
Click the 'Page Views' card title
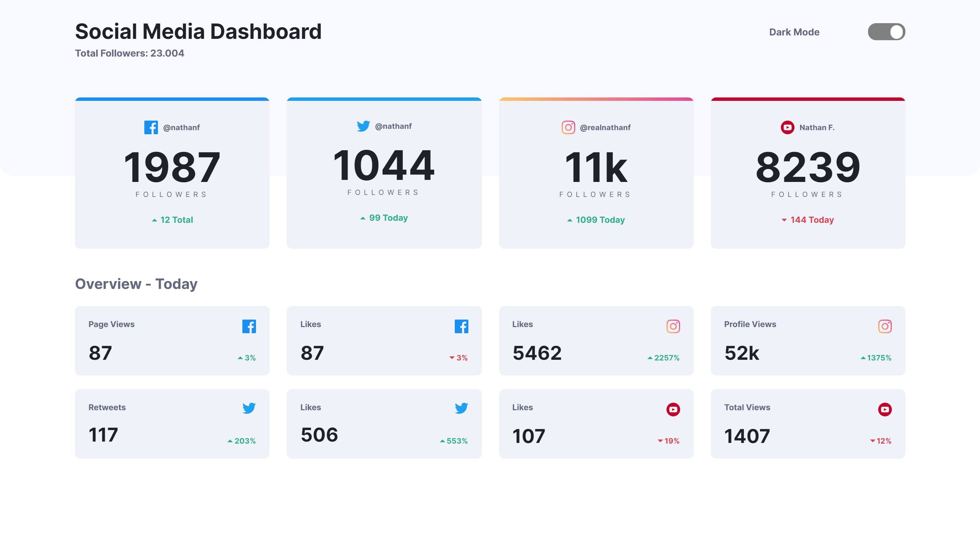pyautogui.click(x=111, y=324)
